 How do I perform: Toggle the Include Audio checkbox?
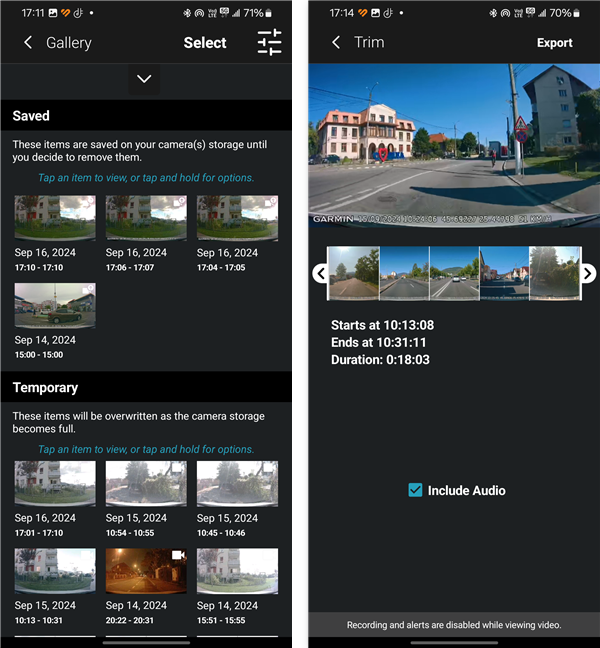pos(415,490)
